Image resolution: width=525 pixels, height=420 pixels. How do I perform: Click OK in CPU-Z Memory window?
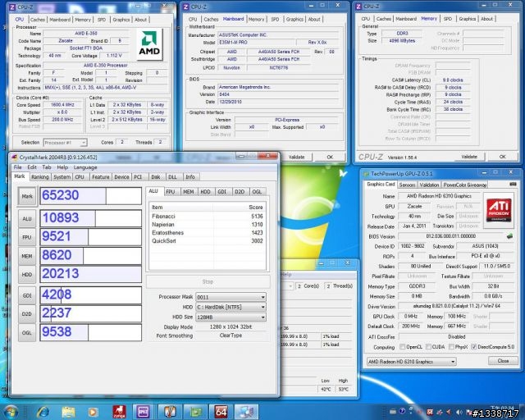pos(502,157)
